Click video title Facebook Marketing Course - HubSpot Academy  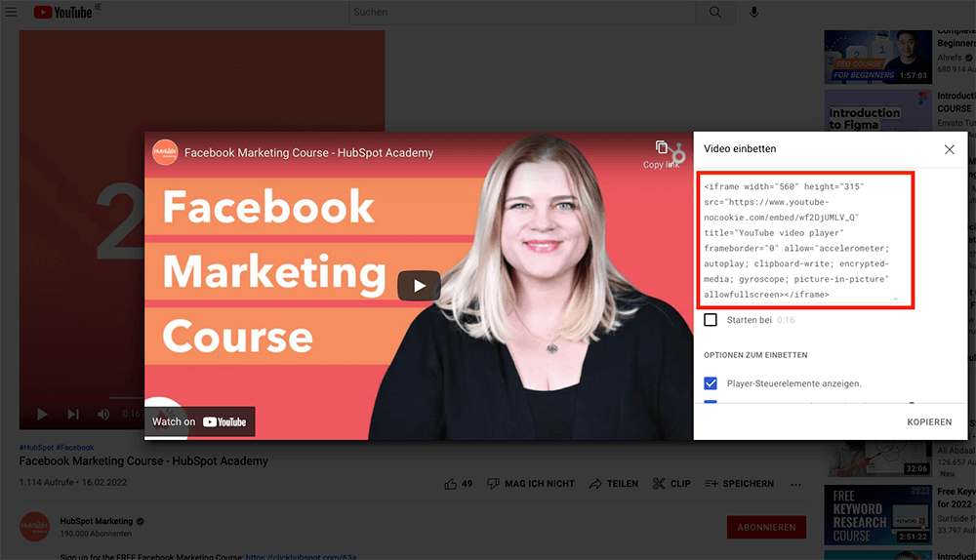pyautogui.click(x=143, y=461)
